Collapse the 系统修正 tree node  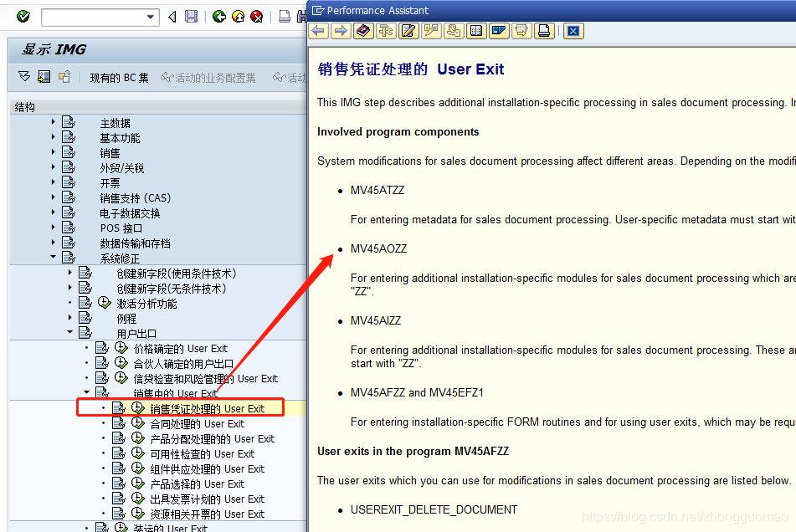52,256
